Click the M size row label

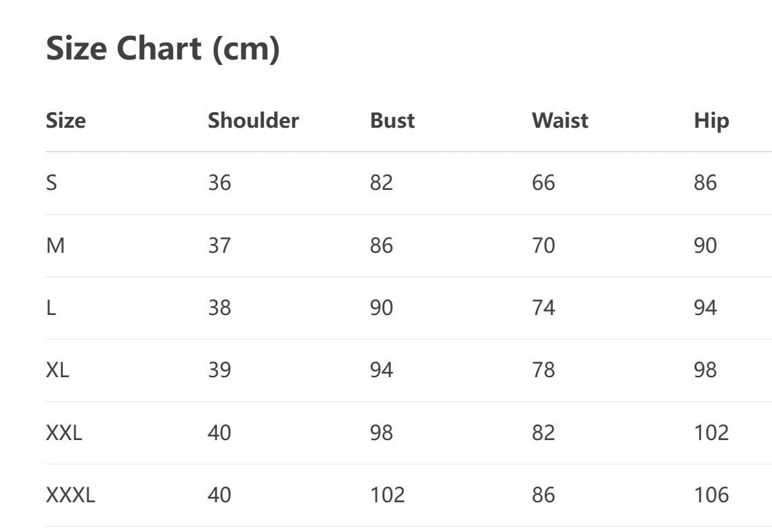pos(55,245)
